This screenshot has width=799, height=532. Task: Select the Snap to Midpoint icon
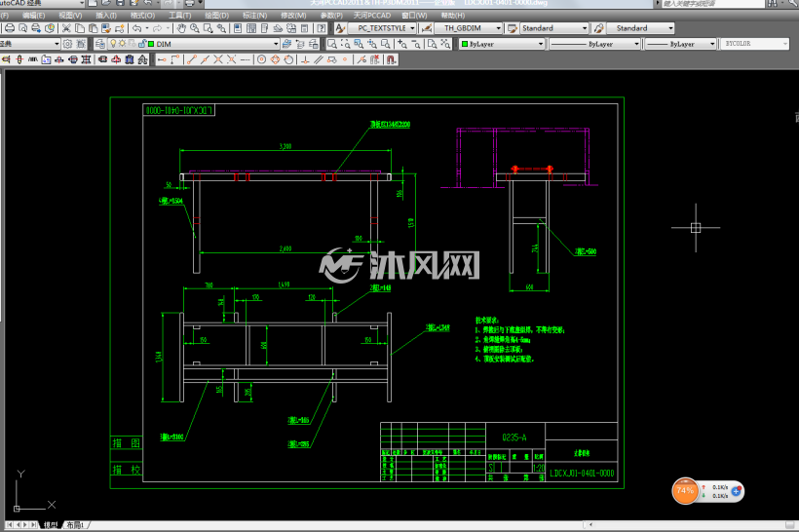click(x=205, y=59)
